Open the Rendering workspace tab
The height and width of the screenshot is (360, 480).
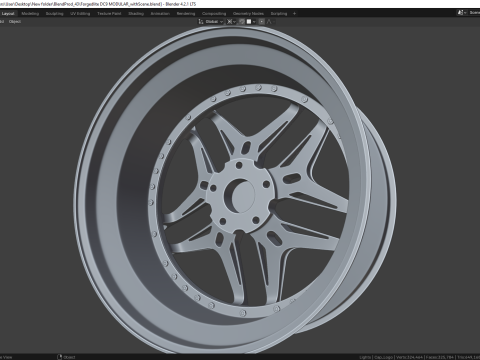click(x=186, y=14)
